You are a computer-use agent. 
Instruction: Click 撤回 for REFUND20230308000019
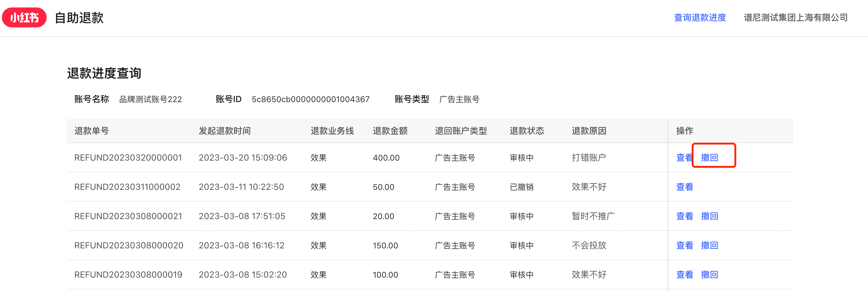[x=710, y=275]
